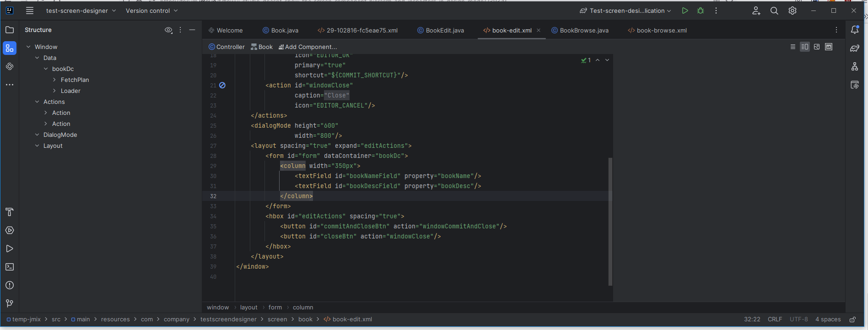
Task: Hide the Structure panel
Action: click(x=192, y=30)
